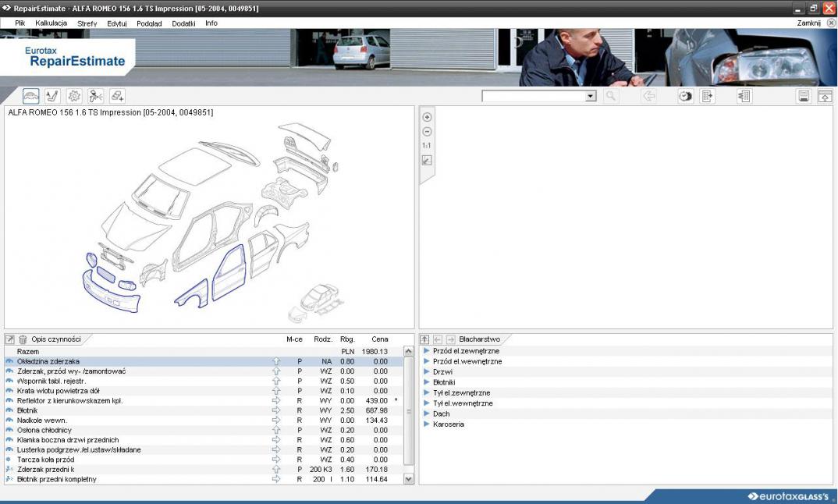
Task: Toggle the arrow on Osłona chłodnicy row
Action: (275, 430)
